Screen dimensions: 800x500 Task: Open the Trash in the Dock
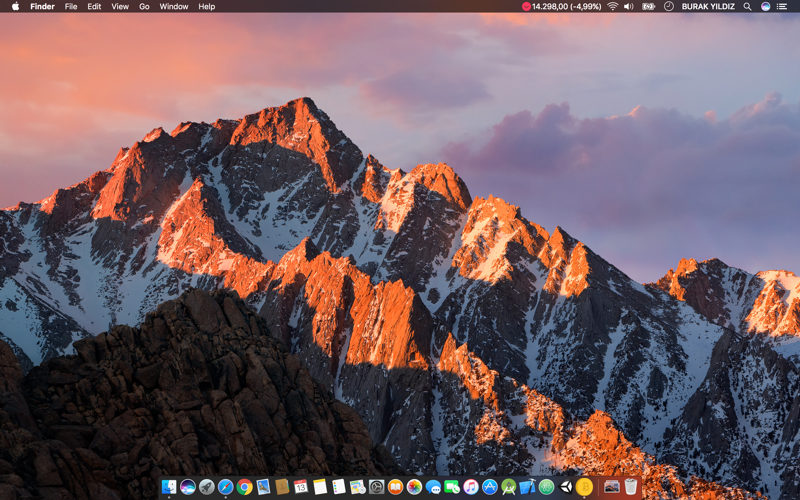point(631,487)
